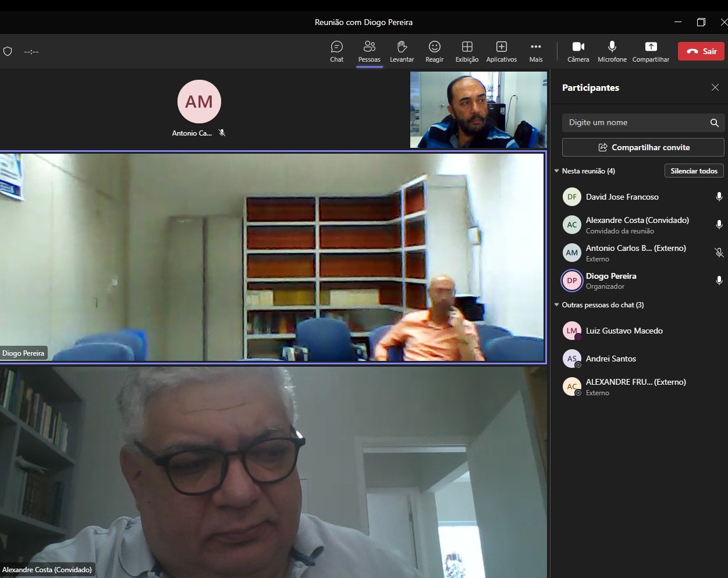Screen dimensions: 728x578
Task: Click Antonio Carlos's muted microphone icon
Action: 719,253
